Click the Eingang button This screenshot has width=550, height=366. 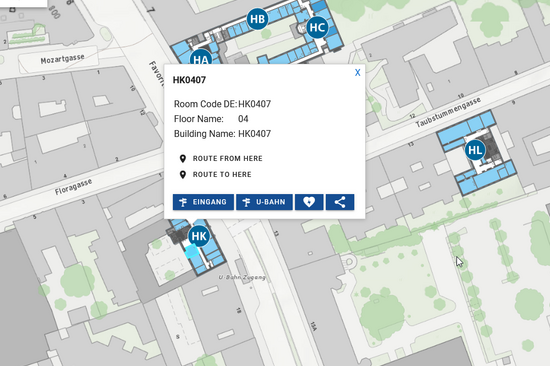(203, 202)
